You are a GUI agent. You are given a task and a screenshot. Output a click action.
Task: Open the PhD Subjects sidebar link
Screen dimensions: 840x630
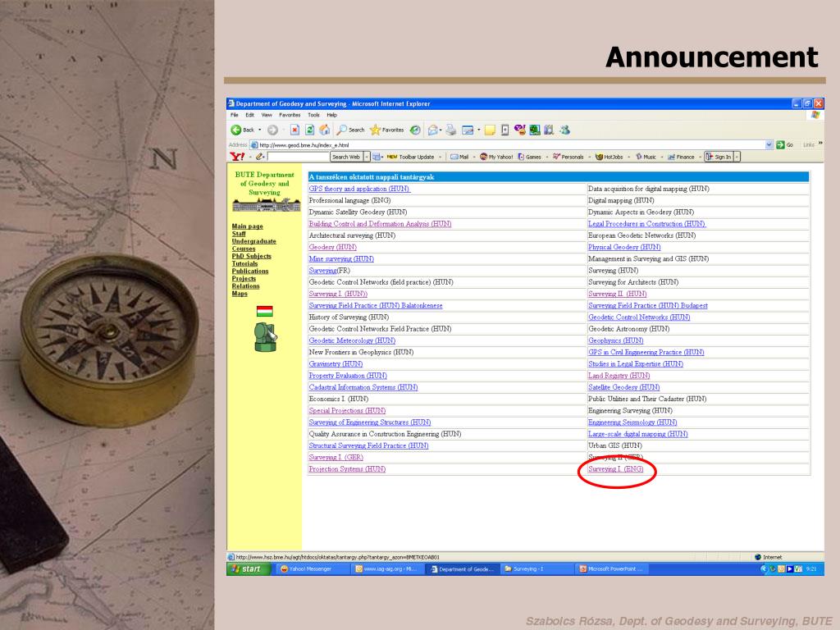tap(252, 256)
